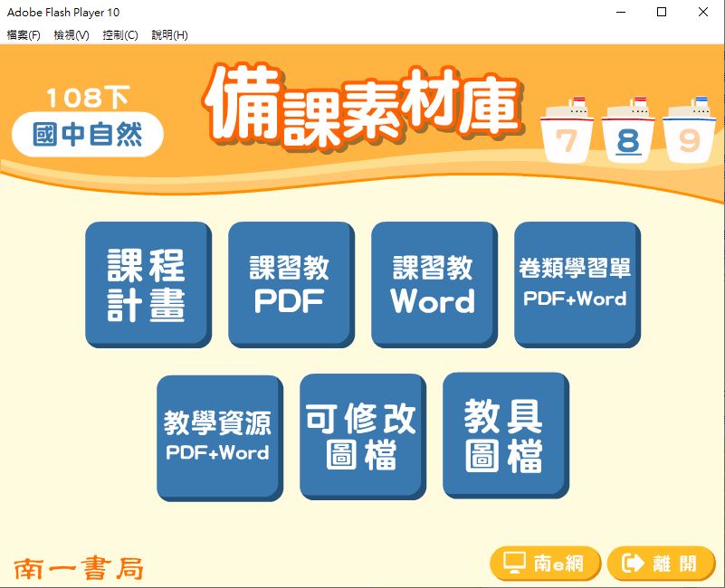
Task: Click the 備課素材庫 title banner
Action: pyautogui.click(x=362, y=109)
